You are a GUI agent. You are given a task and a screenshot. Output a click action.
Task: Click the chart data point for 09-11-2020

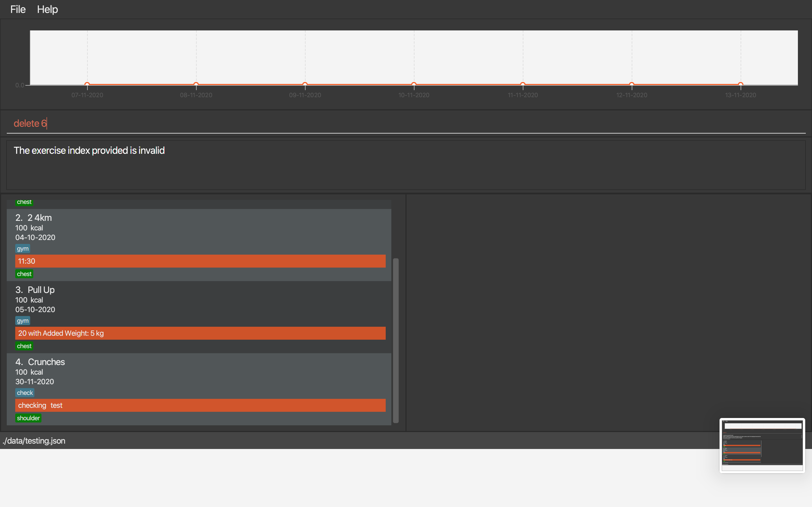click(x=305, y=84)
